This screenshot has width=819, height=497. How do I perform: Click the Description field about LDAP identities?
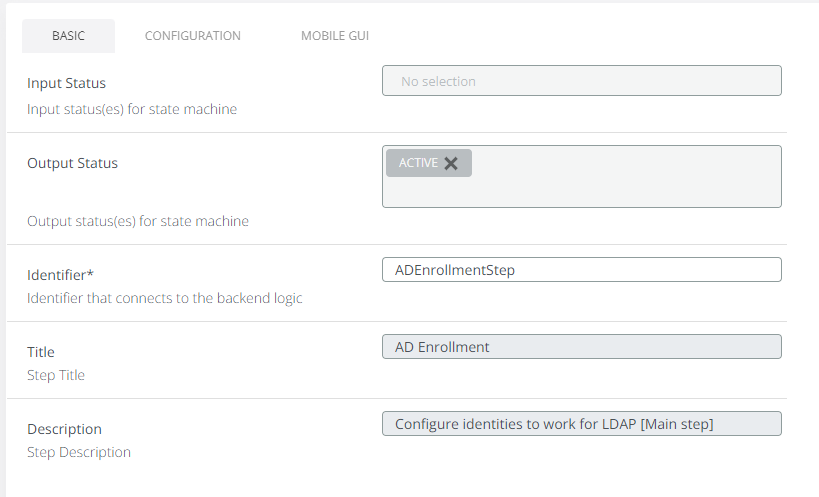581,424
